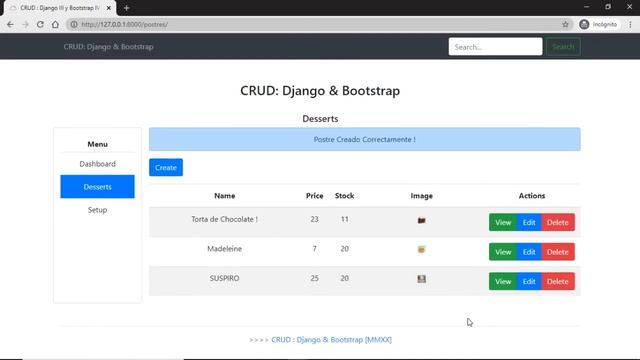Open browser home page icon
This screenshot has height=360, width=640.
coord(55,24)
